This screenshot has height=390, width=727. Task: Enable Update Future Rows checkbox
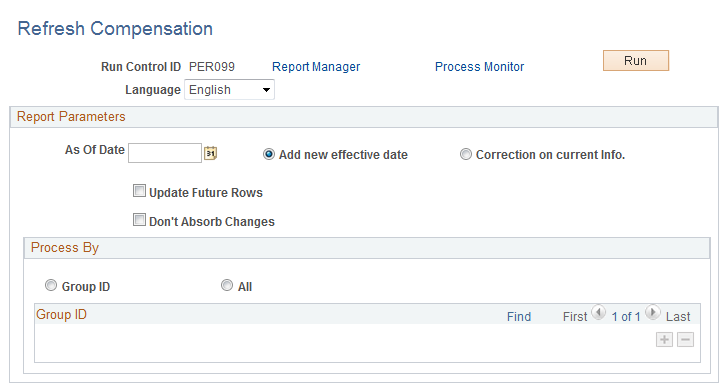139,191
